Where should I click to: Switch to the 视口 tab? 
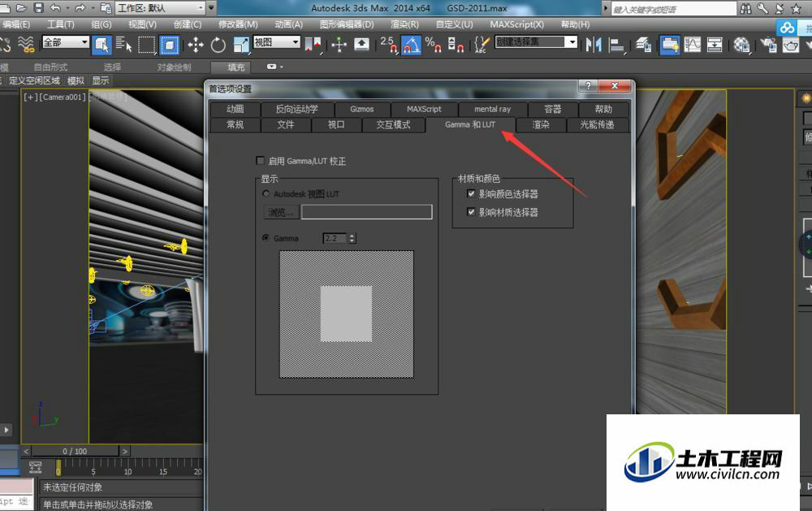(335, 125)
